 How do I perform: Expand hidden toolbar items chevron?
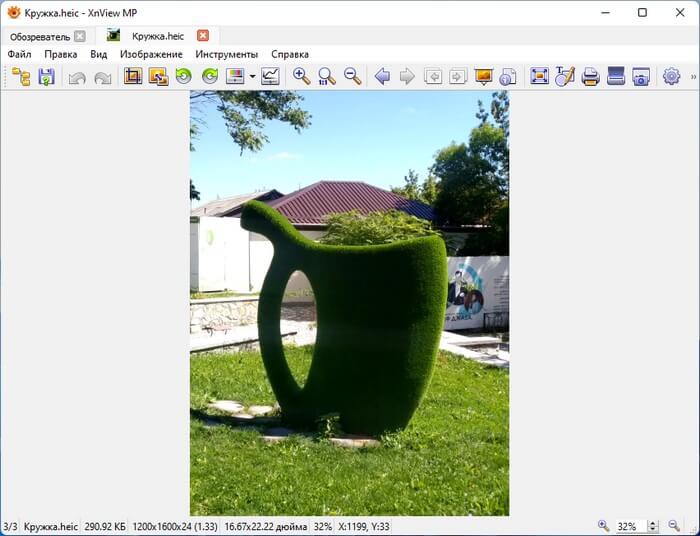pos(693,77)
